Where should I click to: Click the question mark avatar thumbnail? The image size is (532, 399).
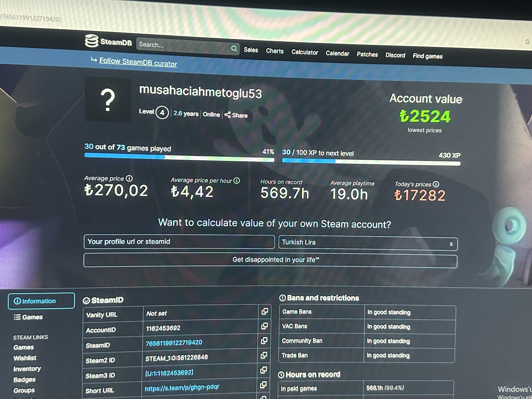click(108, 99)
